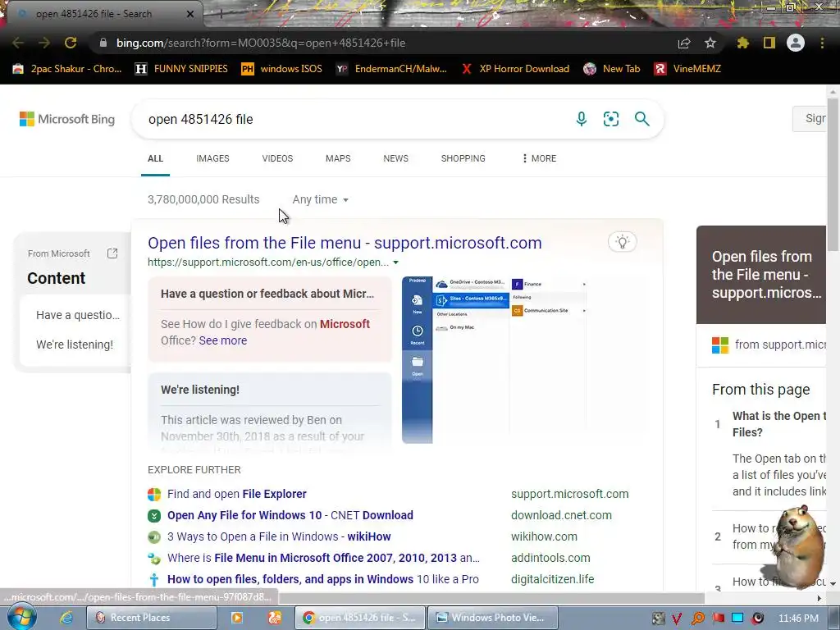Open the UC Browser taskbar icon

(x=274, y=618)
